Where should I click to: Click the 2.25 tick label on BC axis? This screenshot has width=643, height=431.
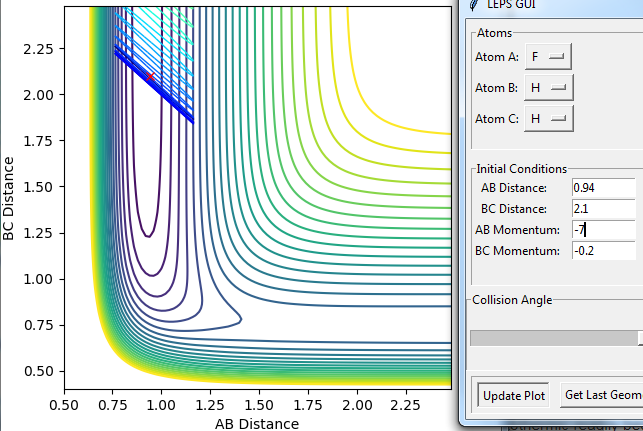[x=38, y=49]
